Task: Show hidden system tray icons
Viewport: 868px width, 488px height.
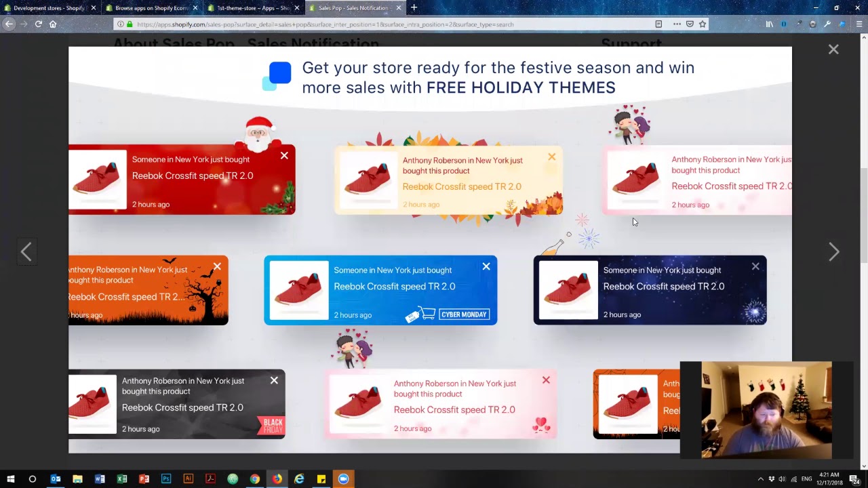Action: (x=760, y=479)
